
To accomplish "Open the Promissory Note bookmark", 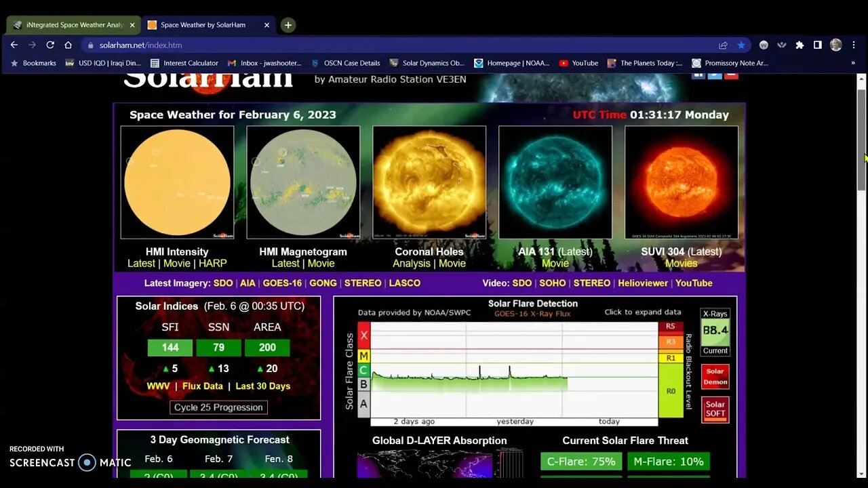I will [730, 63].
